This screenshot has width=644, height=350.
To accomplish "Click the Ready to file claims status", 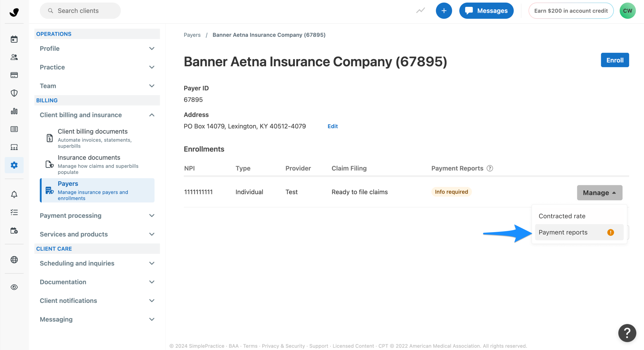I will 359,192.
